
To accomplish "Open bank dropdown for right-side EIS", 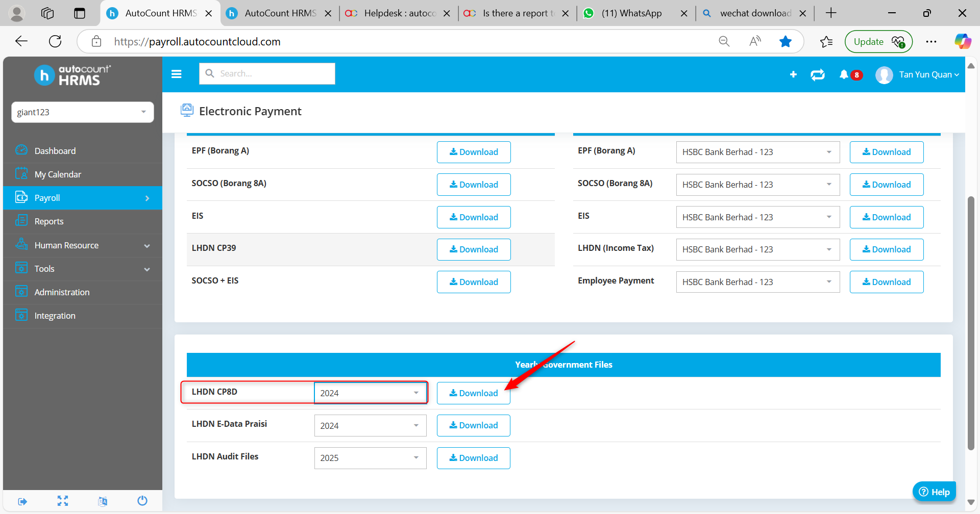I will pyautogui.click(x=758, y=217).
